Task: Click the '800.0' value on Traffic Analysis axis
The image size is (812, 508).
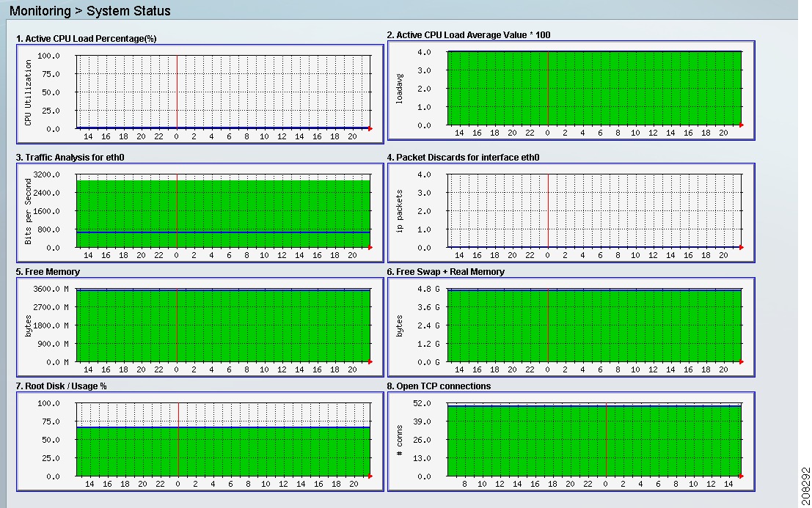Action: [x=48, y=229]
